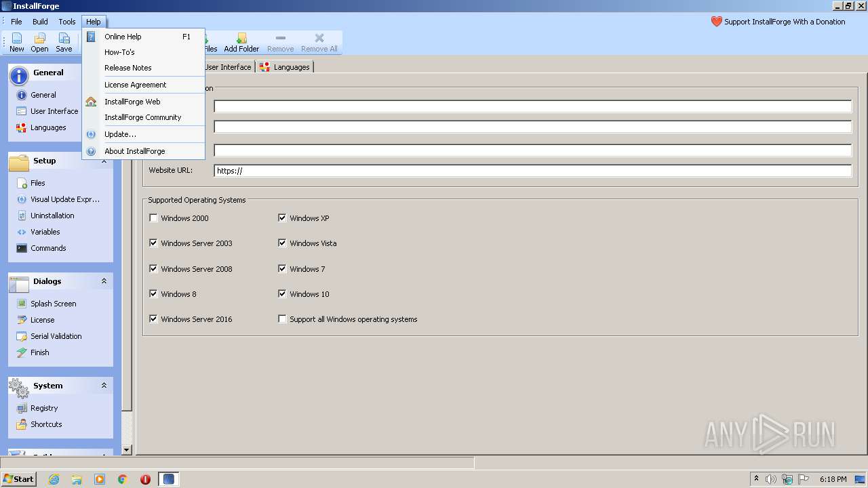Click Support InstallForge With a Donation
This screenshot has width=868, height=488.
pos(785,22)
